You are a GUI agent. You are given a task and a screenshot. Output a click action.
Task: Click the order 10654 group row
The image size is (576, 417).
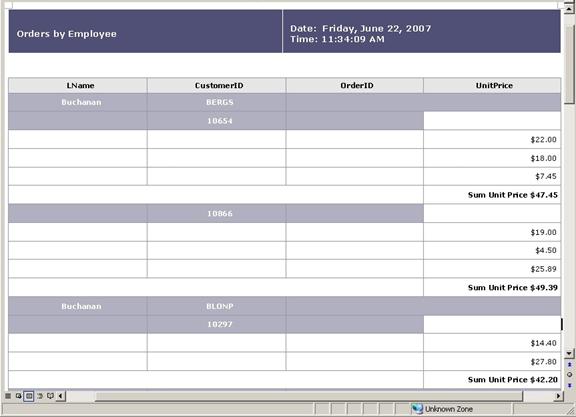click(x=216, y=121)
